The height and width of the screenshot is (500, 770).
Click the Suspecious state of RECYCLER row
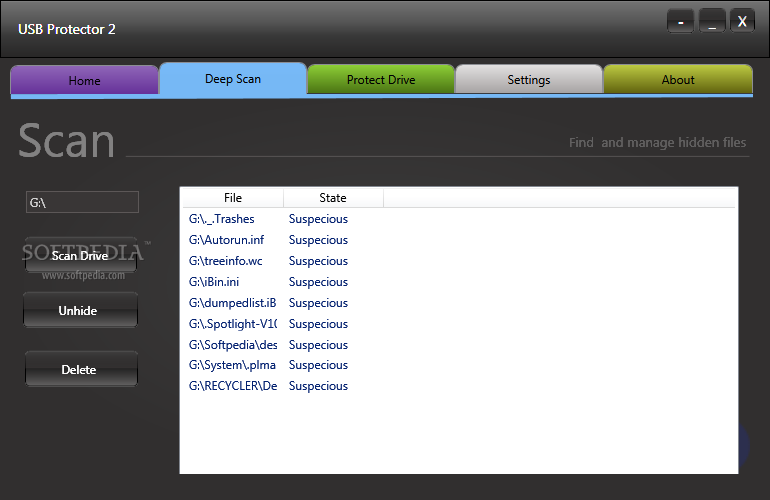[318, 386]
